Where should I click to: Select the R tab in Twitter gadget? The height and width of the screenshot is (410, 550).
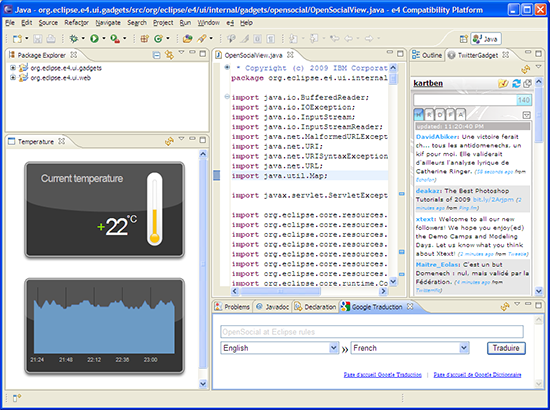(x=429, y=114)
